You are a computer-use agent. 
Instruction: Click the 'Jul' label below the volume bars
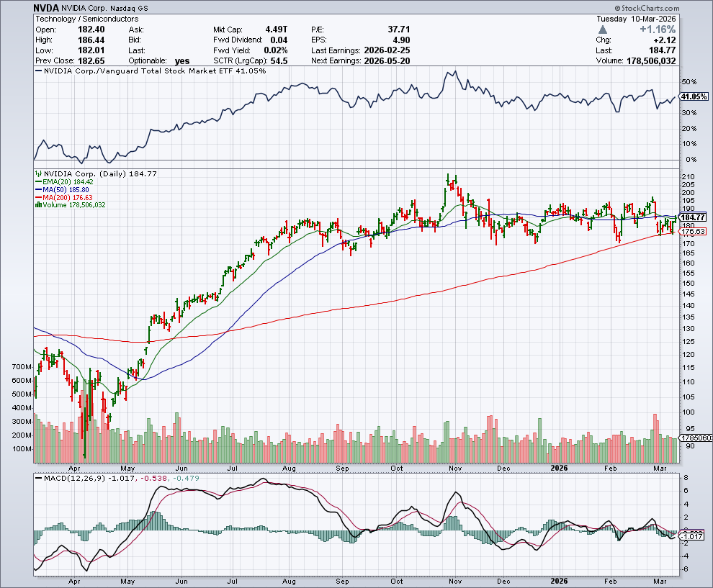point(233,468)
